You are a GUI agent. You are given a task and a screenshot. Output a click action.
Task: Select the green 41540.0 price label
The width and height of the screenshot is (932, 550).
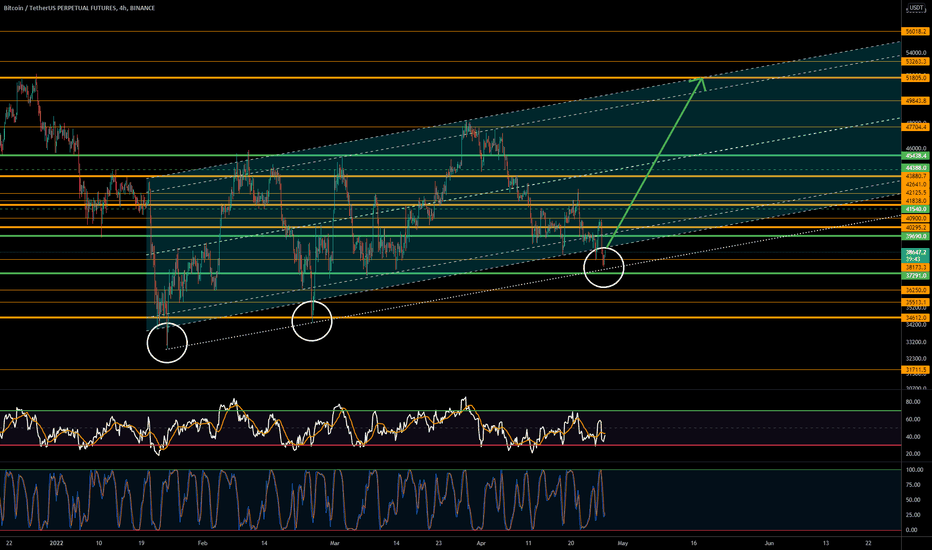(916, 210)
